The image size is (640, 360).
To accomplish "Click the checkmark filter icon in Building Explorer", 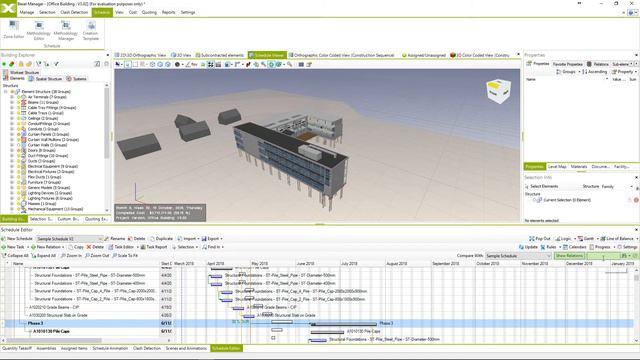I will coord(56,64).
